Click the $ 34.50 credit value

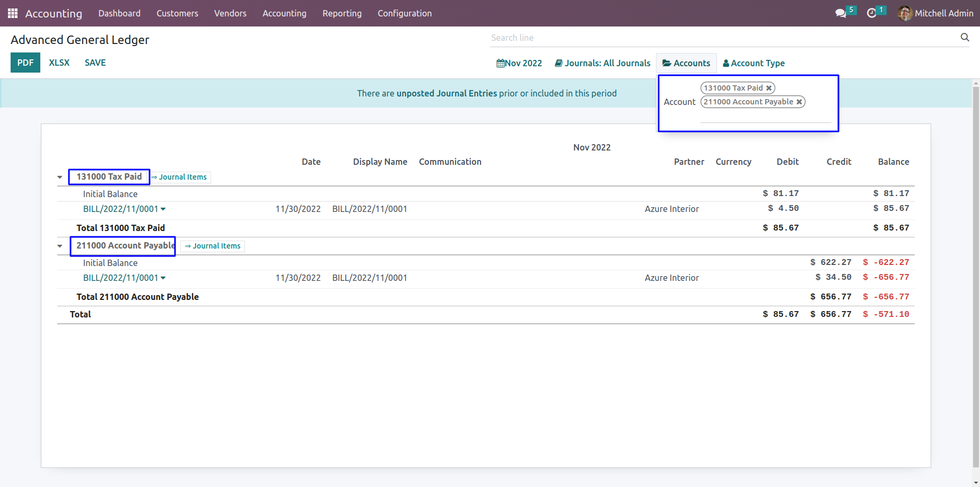click(834, 277)
